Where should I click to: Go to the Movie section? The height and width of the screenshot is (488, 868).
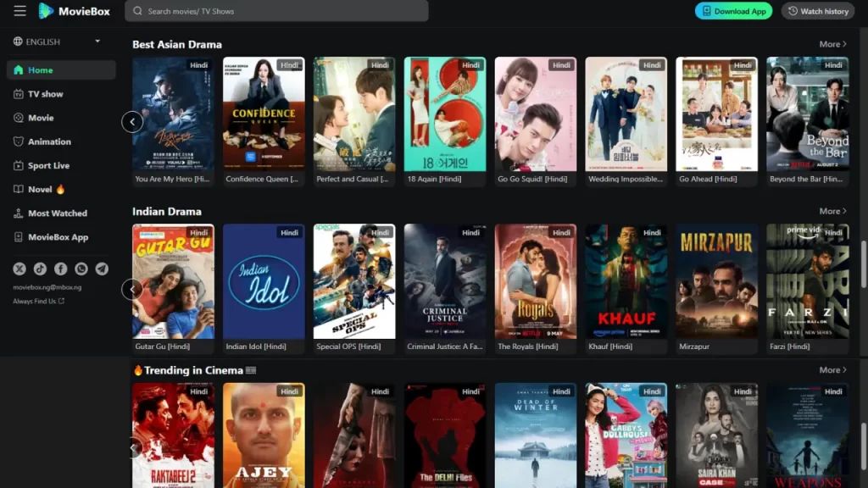tap(61, 118)
